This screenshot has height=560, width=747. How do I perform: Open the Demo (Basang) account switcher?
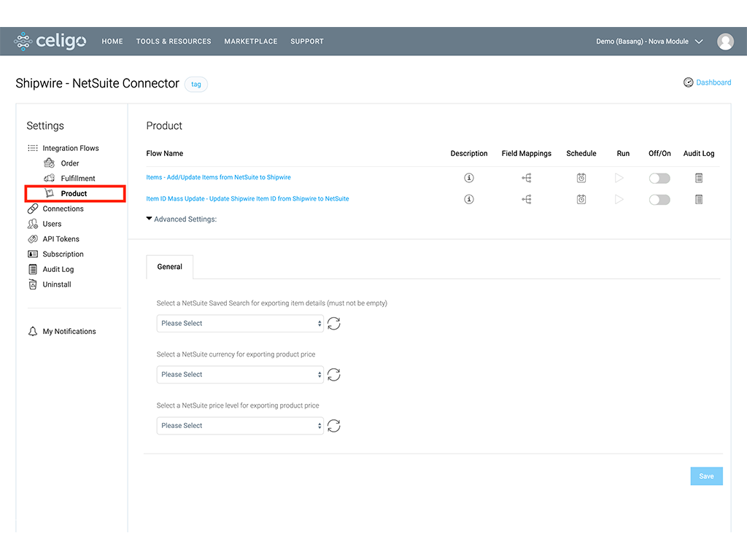(649, 42)
